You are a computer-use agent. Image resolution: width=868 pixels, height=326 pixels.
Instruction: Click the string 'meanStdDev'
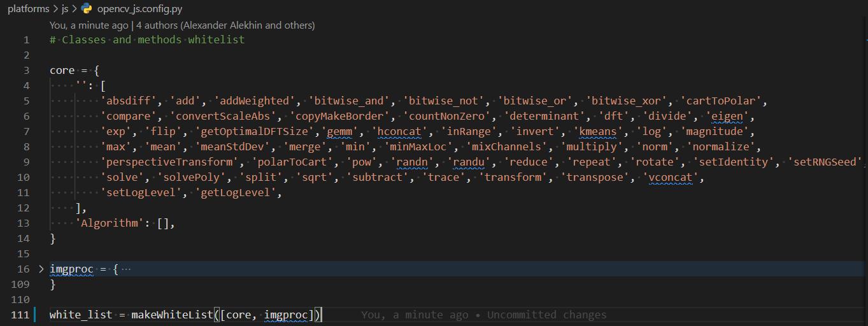[x=233, y=146]
